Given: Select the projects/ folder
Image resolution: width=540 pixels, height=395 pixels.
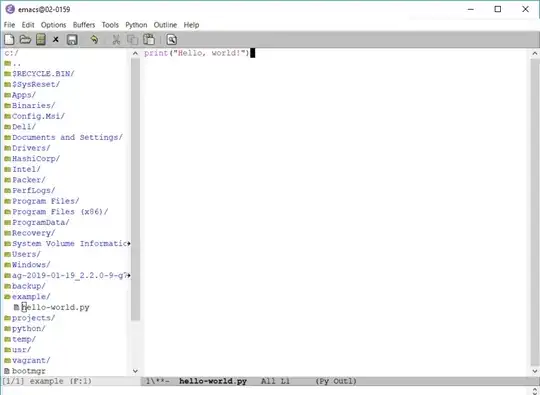Looking at the screenshot, I should (x=30, y=318).
